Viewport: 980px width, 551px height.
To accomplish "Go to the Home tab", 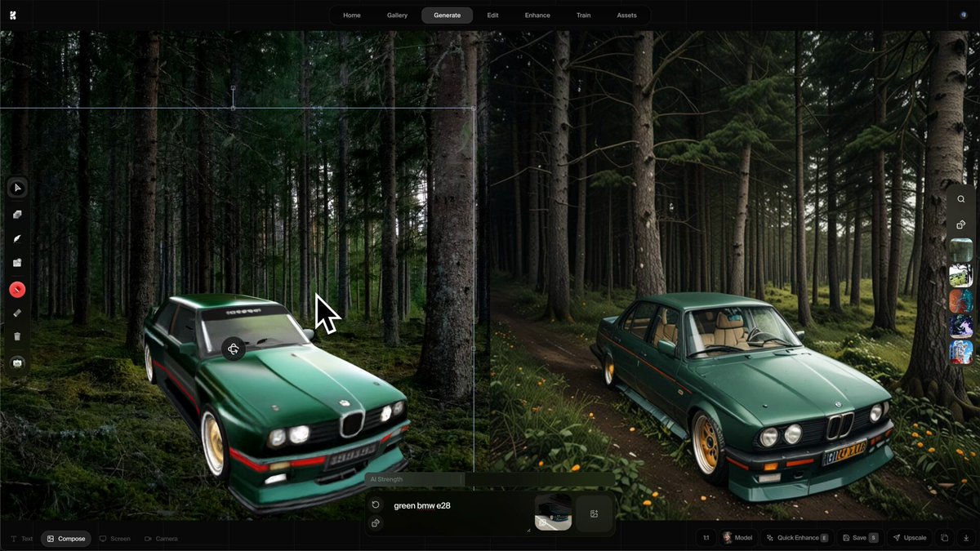I will click(352, 16).
